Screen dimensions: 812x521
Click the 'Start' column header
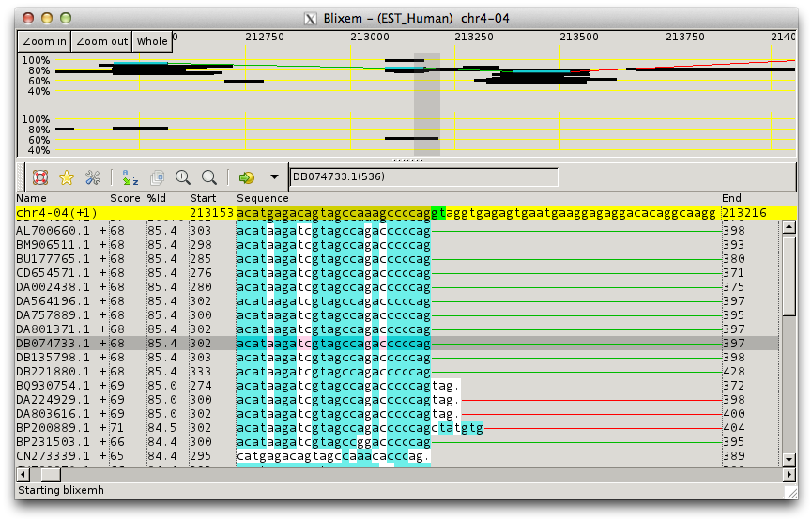[203, 198]
